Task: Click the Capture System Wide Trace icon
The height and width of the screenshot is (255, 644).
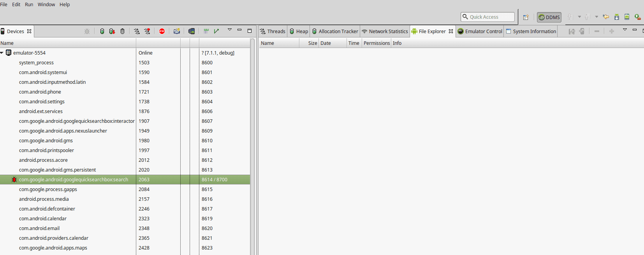Action: (206, 31)
